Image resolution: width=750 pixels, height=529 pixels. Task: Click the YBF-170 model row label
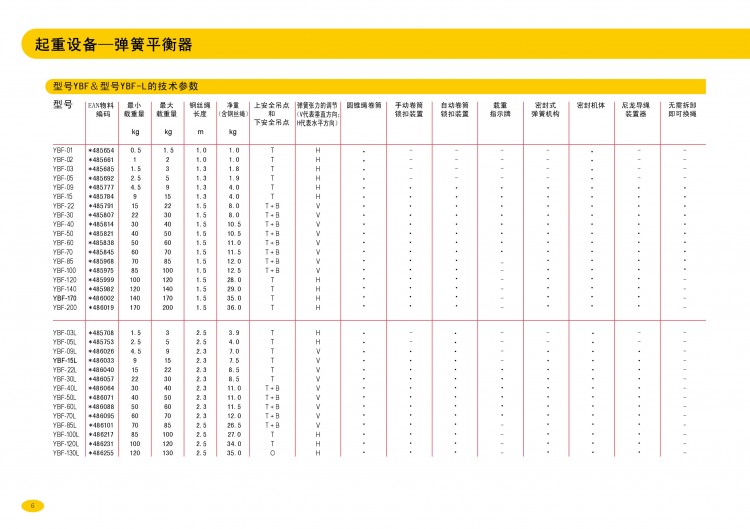click(x=65, y=298)
